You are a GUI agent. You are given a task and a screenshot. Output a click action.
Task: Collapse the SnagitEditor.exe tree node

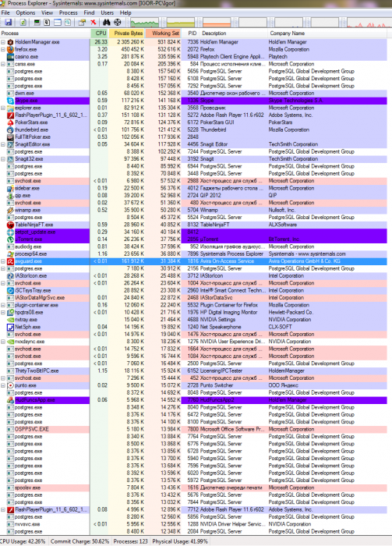pos(3,144)
